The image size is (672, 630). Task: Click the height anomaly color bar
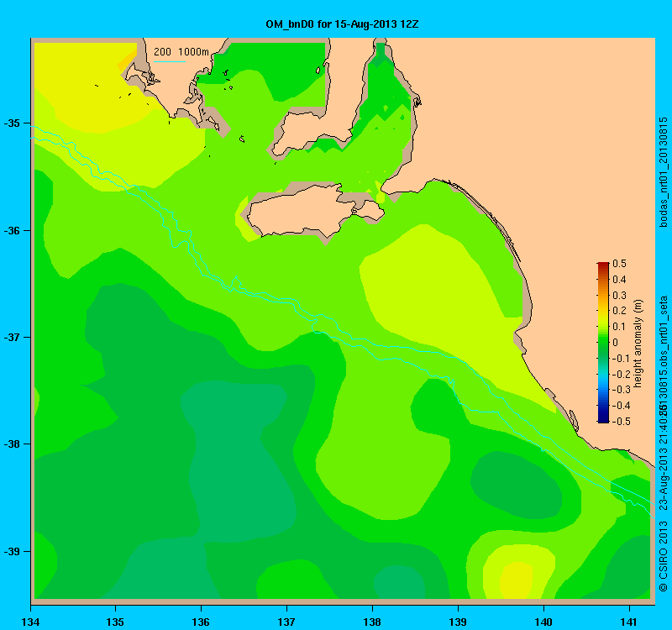click(x=603, y=343)
